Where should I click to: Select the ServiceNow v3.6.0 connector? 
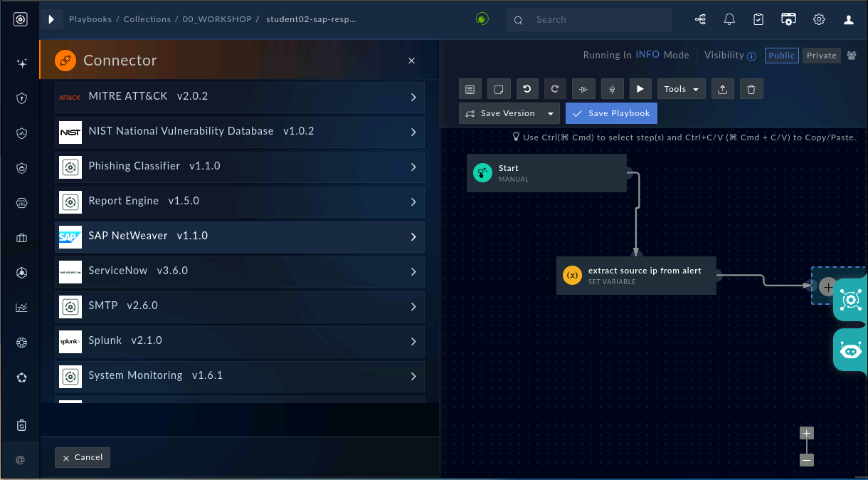[x=240, y=271]
